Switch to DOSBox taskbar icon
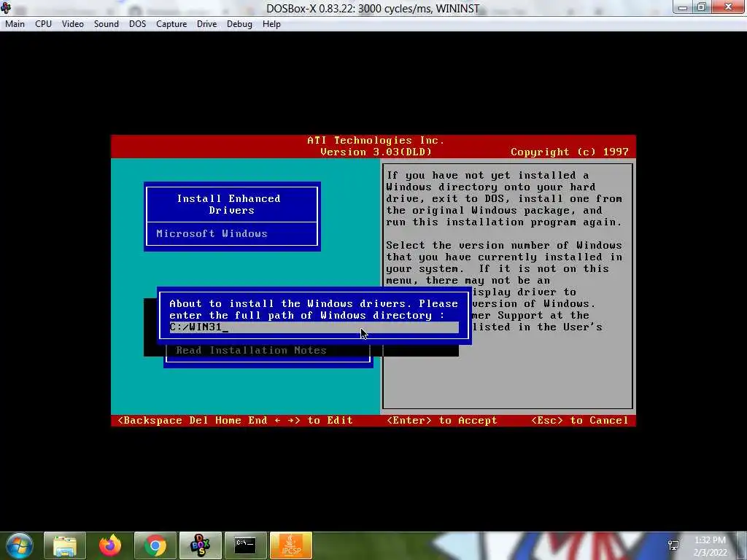This screenshot has width=747, height=560. (x=201, y=545)
